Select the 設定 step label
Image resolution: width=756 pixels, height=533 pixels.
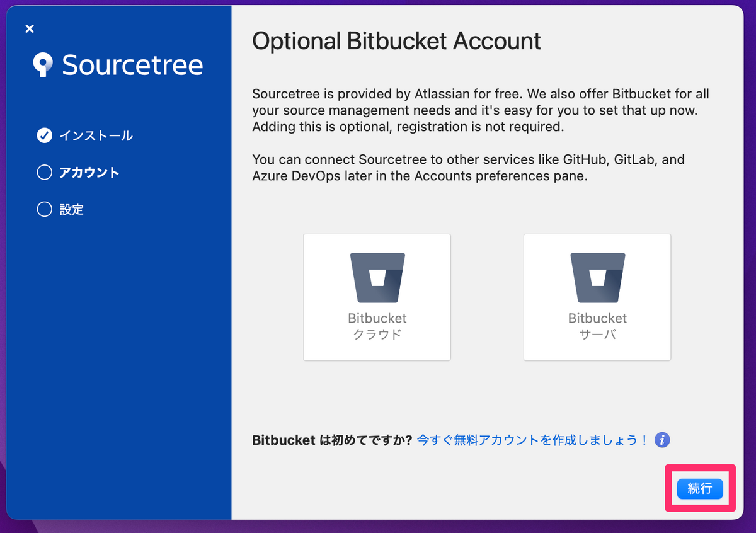72,209
